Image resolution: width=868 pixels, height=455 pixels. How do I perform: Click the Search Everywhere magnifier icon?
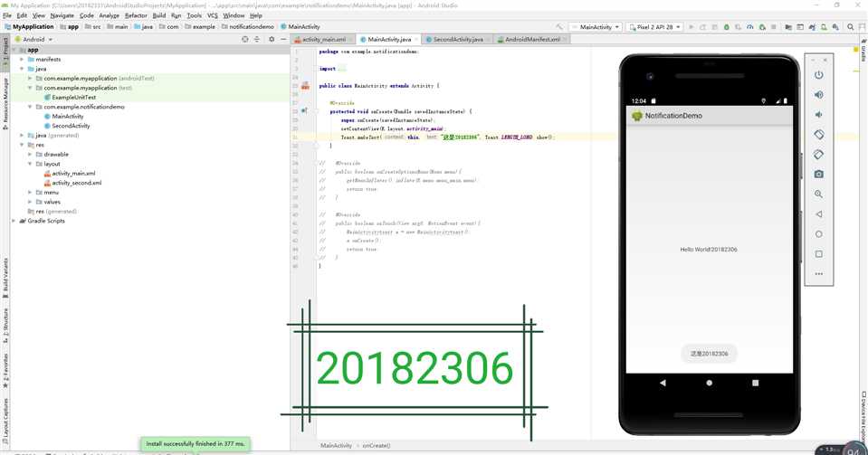point(850,26)
